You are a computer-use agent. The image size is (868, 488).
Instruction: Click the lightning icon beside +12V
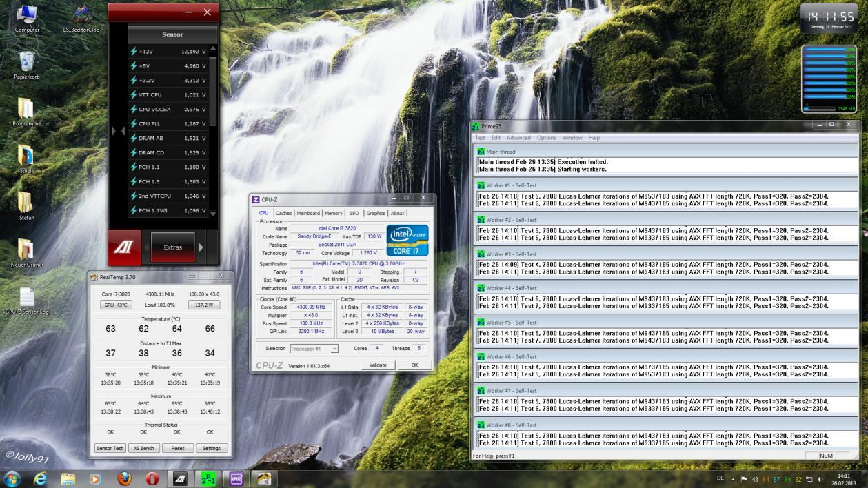click(x=134, y=52)
